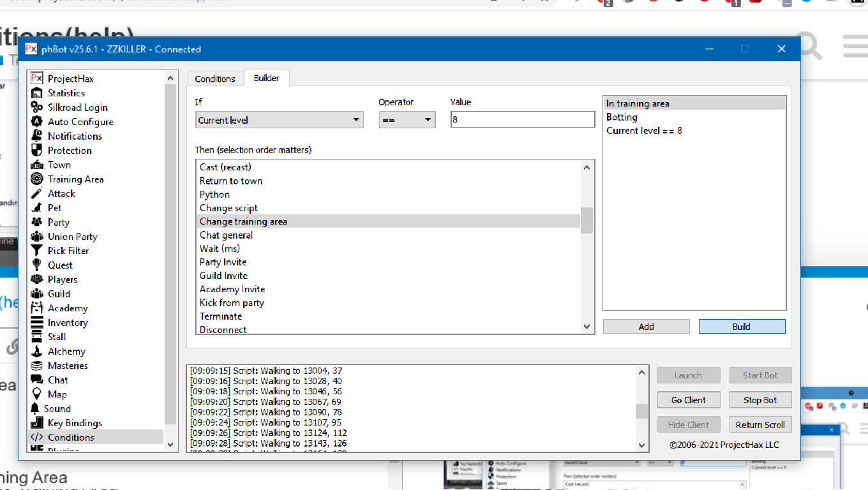Select the Pick Filter funnel icon
This screenshot has height=490, width=868.
coord(37,251)
